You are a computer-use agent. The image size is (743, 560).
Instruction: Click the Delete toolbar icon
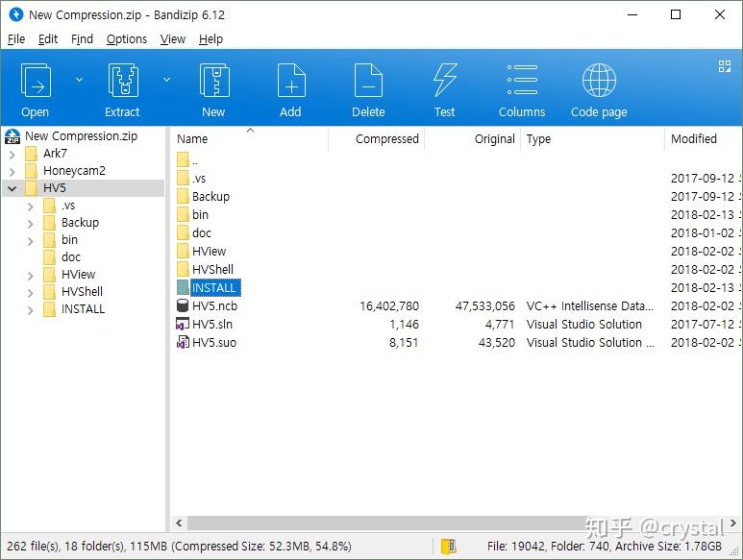[x=368, y=80]
